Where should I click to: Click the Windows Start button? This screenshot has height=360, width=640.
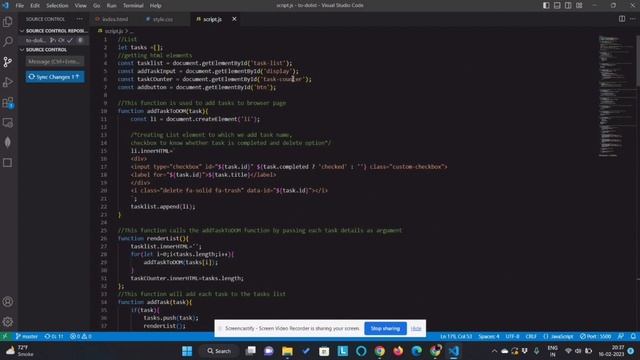pos(187,351)
